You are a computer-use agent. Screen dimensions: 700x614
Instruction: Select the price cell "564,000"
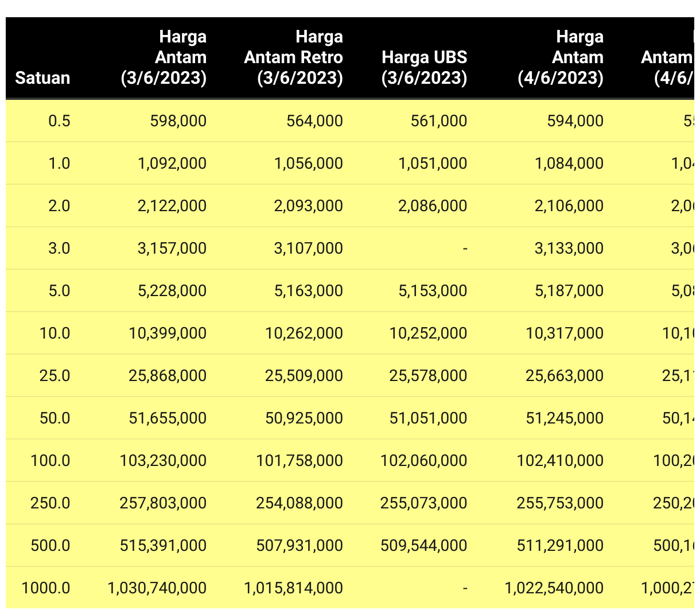(315, 121)
